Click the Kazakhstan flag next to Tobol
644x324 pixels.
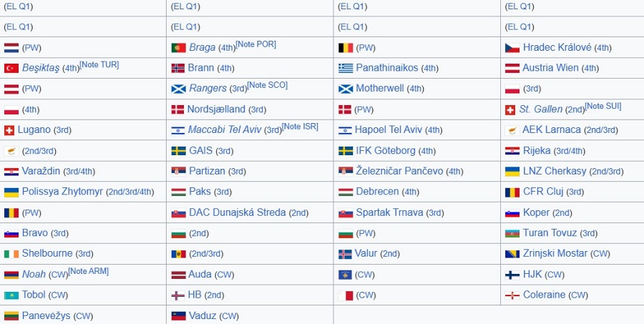(11, 295)
